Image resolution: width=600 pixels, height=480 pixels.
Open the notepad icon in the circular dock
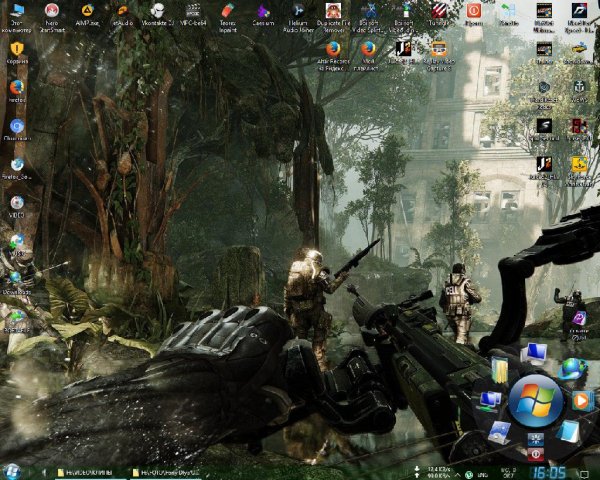pyautogui.click(x=569, y=431)
